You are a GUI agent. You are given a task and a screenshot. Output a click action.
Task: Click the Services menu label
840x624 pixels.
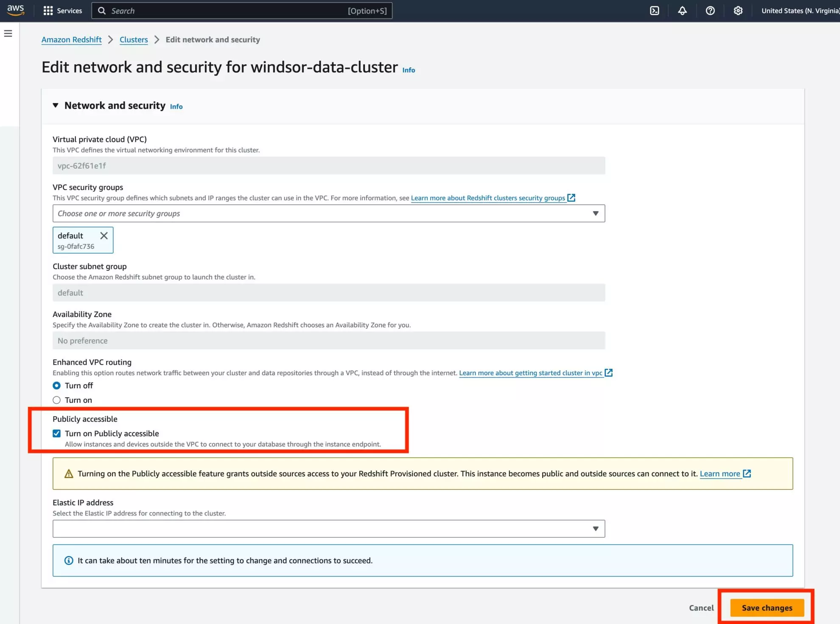click(70, 11)
